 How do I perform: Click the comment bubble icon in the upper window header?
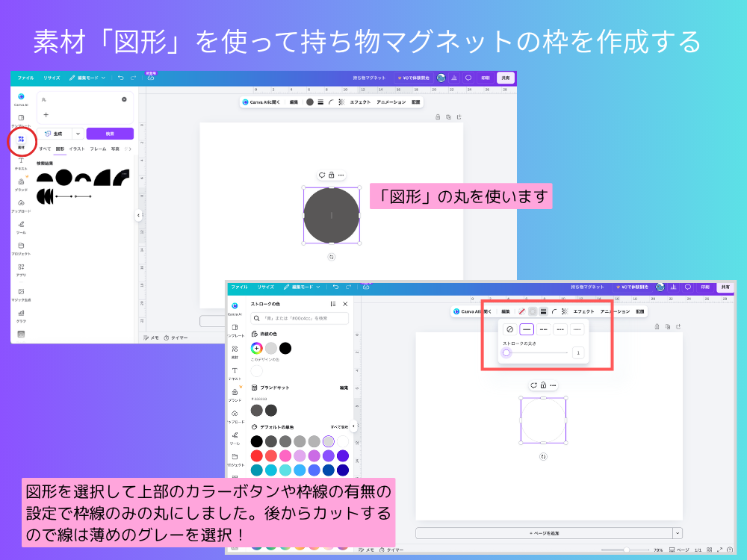[468, 78]
